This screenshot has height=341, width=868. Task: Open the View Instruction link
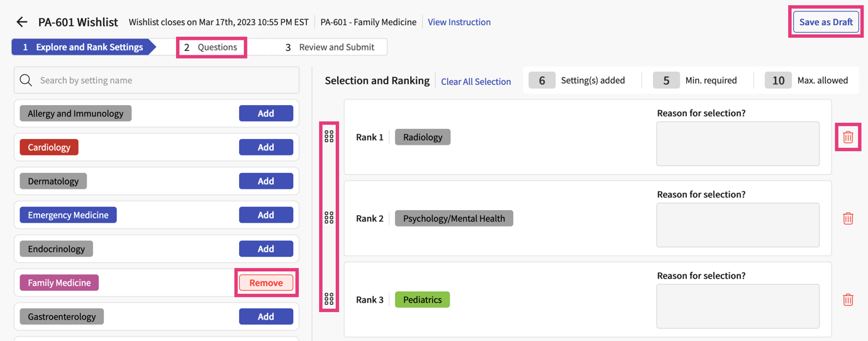tap(459, 22)
